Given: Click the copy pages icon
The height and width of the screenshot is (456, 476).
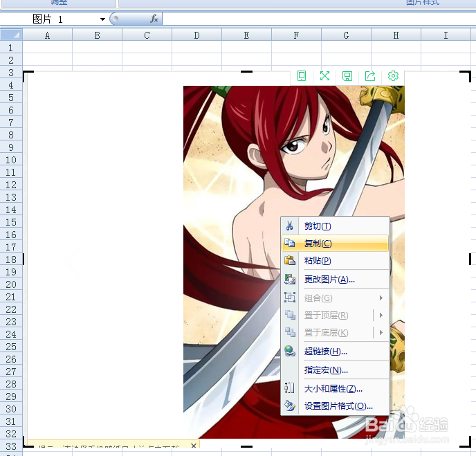Looking at the screenshot, I should pos(290,243).
